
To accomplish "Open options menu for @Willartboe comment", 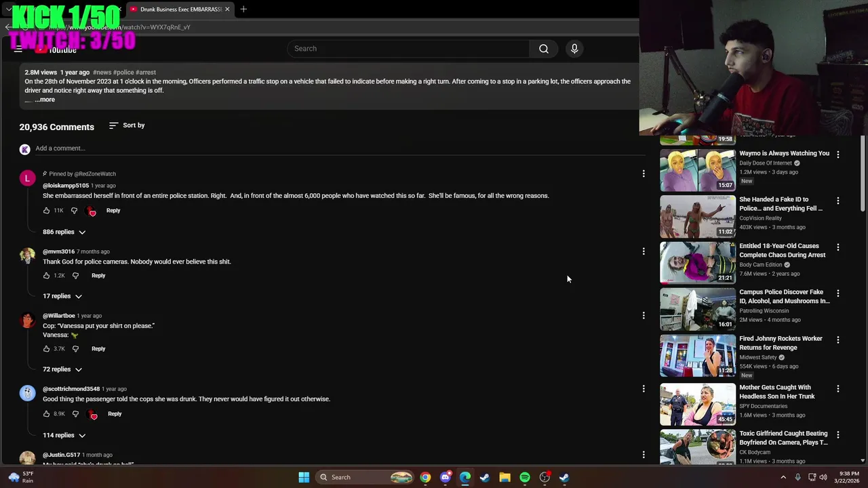I will (x=644, y=316).
